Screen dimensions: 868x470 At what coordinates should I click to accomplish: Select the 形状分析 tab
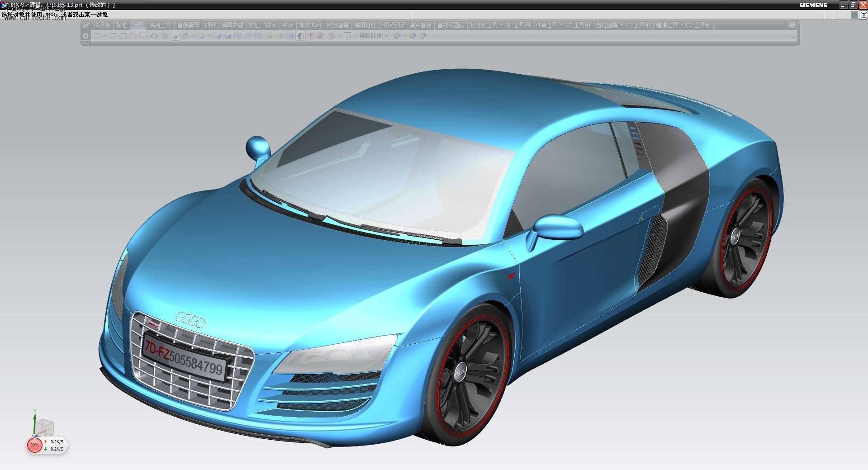[x=392, y=25]
